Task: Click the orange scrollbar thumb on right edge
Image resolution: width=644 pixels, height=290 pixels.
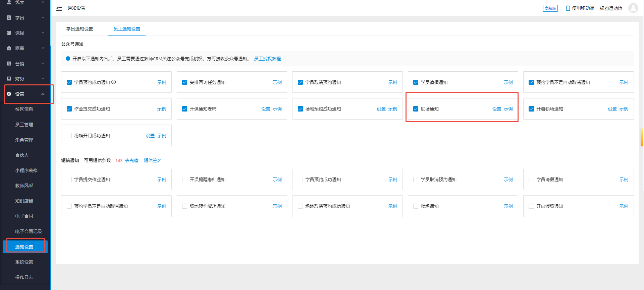Action: 642,137
